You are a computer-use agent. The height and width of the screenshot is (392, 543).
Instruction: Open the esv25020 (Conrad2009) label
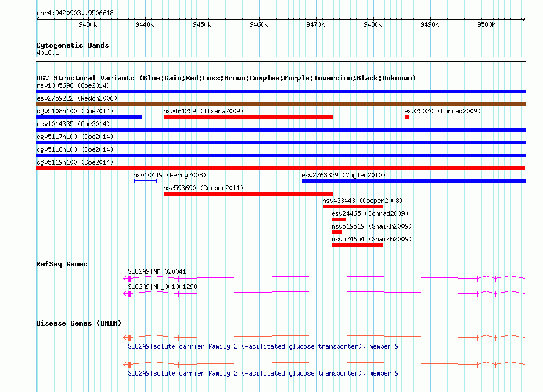point(442,111)
